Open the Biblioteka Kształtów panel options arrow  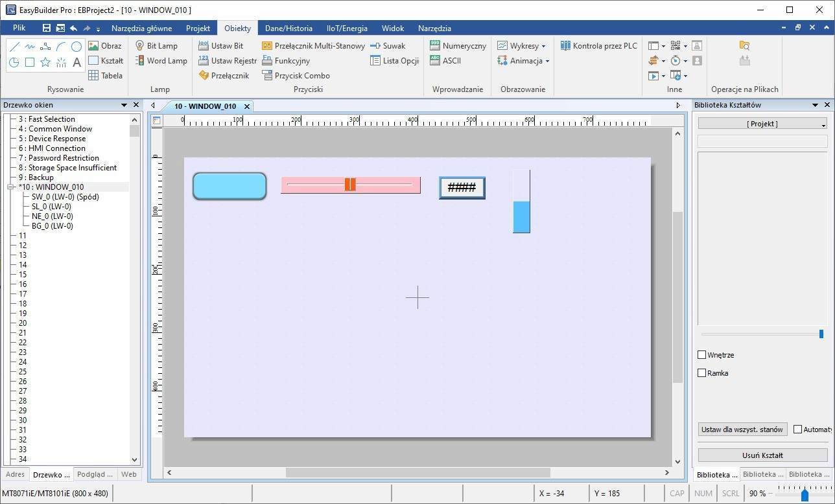click(x=816, y=105)
